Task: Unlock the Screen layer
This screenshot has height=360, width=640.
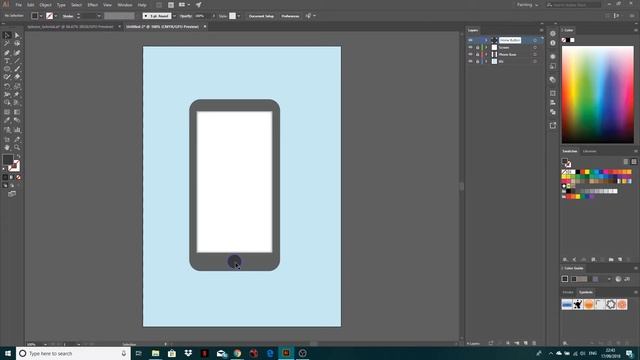Action: coord(478,47)
